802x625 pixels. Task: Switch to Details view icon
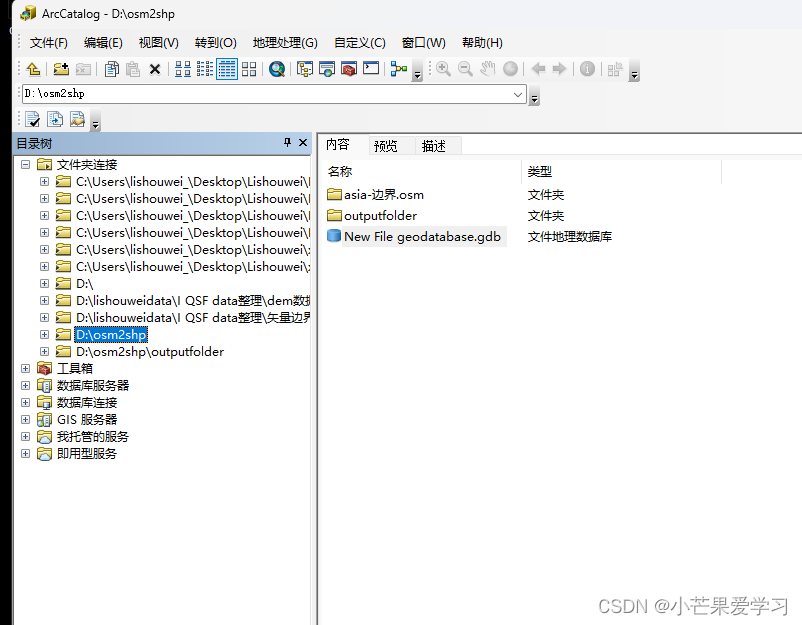227,69
